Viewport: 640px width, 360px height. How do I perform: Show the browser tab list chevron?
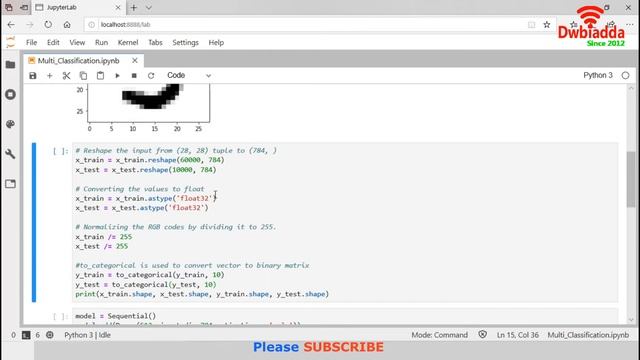(149, 7)
